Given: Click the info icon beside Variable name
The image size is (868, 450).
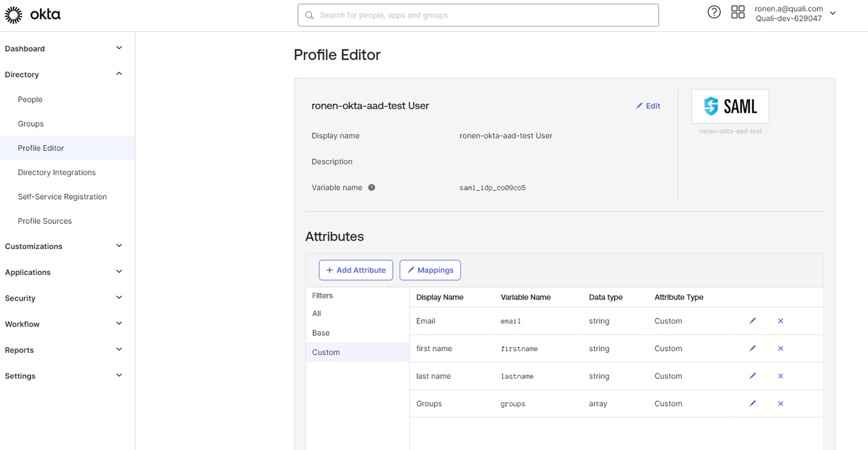Looking at the screenshot, I should [x=372, y=187].
